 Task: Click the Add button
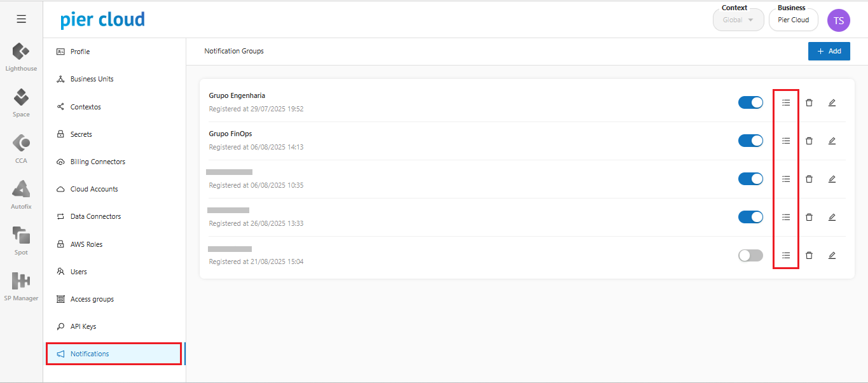click(829, 52)
